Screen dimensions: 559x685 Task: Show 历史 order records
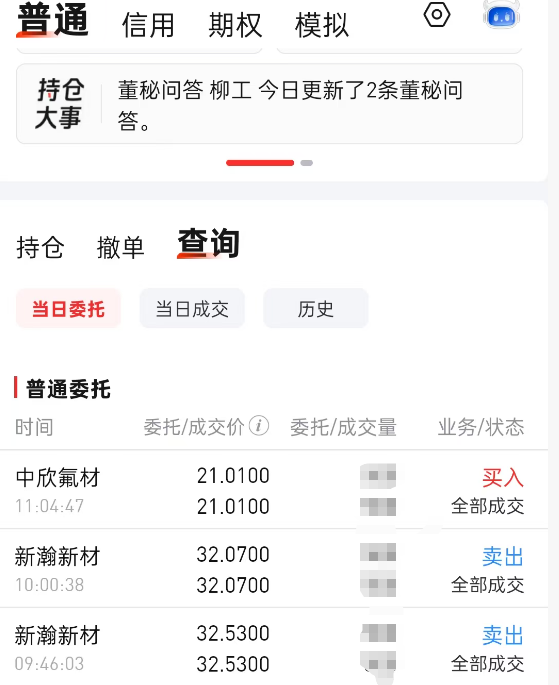pyautogui.click(x=316, y=308)
